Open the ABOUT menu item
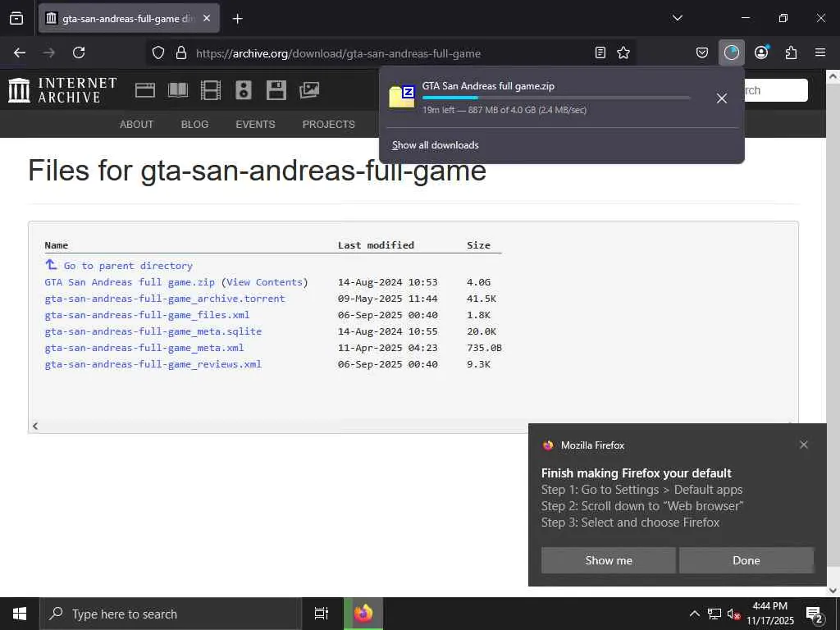Screen dimensions: 840x630 point(137,125)
